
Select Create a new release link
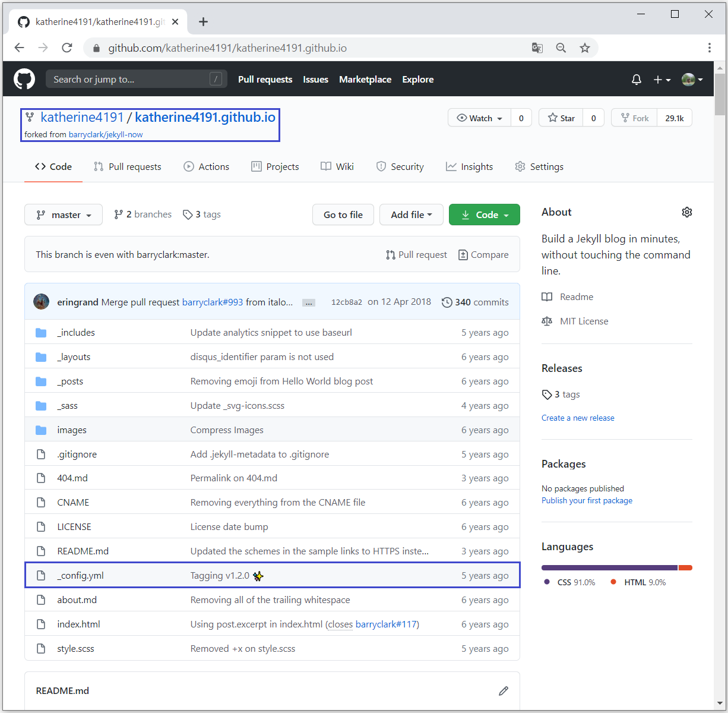pos(578,418)
